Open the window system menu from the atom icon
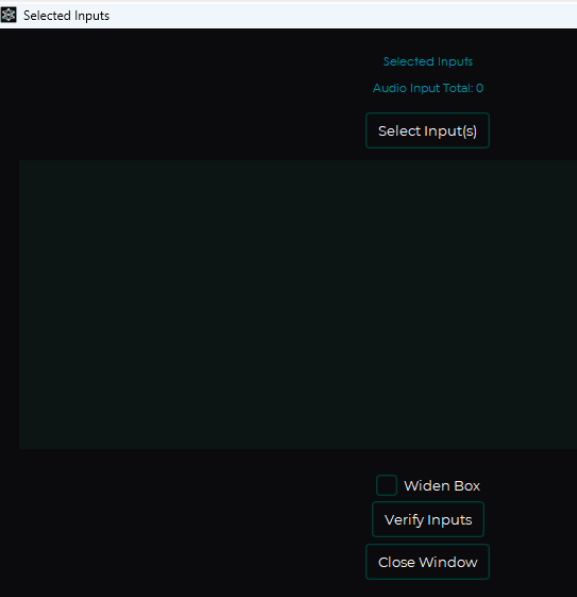Screen dimensions: 577x597 pyautogui.click(x=8, y=15)
